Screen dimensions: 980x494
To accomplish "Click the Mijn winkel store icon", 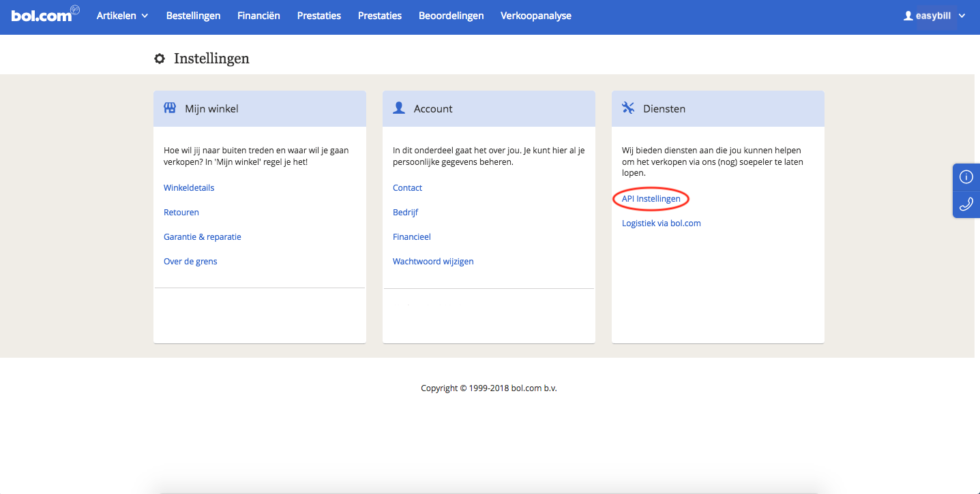I will pos(170,108).
